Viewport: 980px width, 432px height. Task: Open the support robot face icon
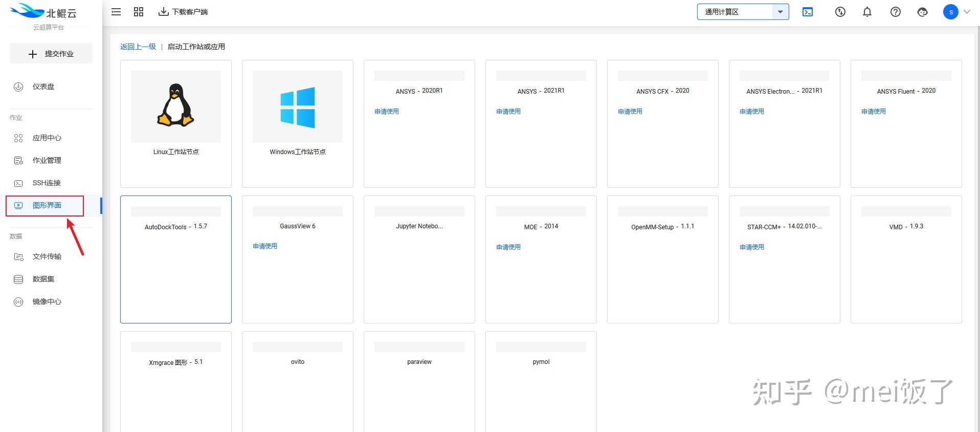[x=923, y=12]
